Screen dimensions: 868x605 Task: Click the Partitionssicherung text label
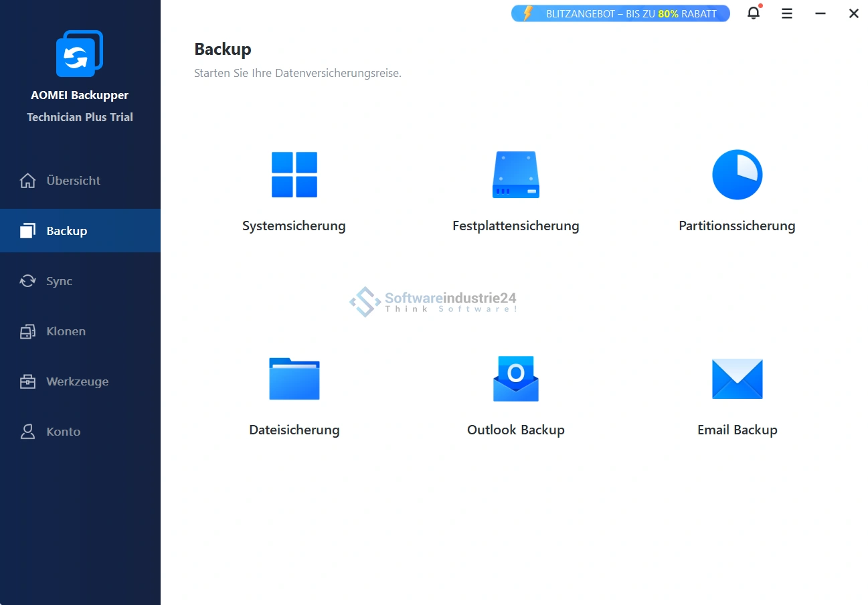[737, 226]
